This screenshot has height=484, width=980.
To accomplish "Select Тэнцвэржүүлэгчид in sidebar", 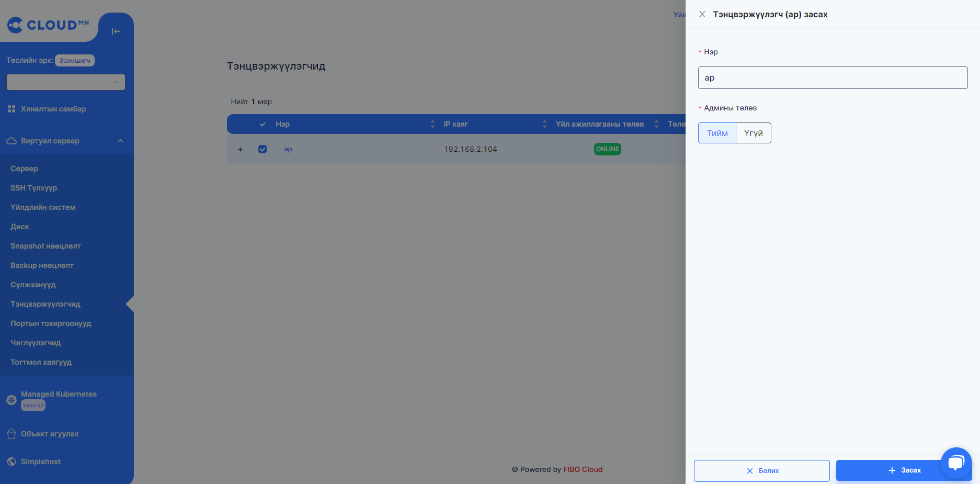I will pyautogui.click(x=45, y=304).
